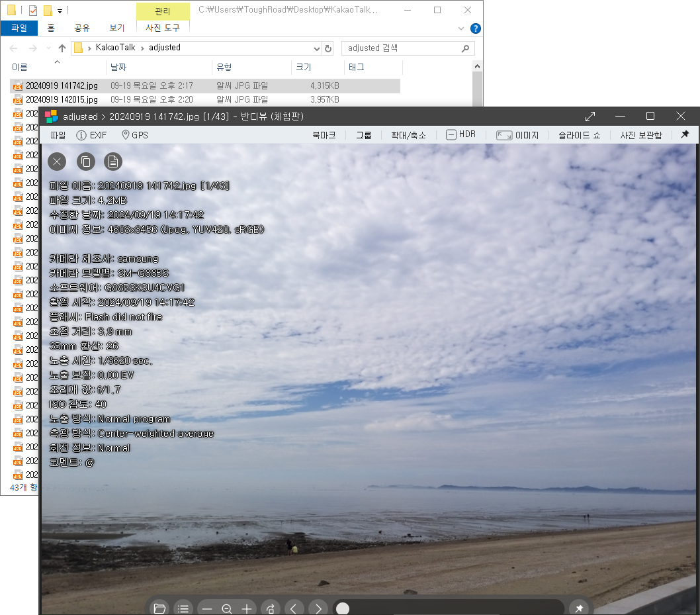Image resolution: width=700 pixels, height=615 pixels.
Task: Go to the previous image
Action: tap(294, 608)
